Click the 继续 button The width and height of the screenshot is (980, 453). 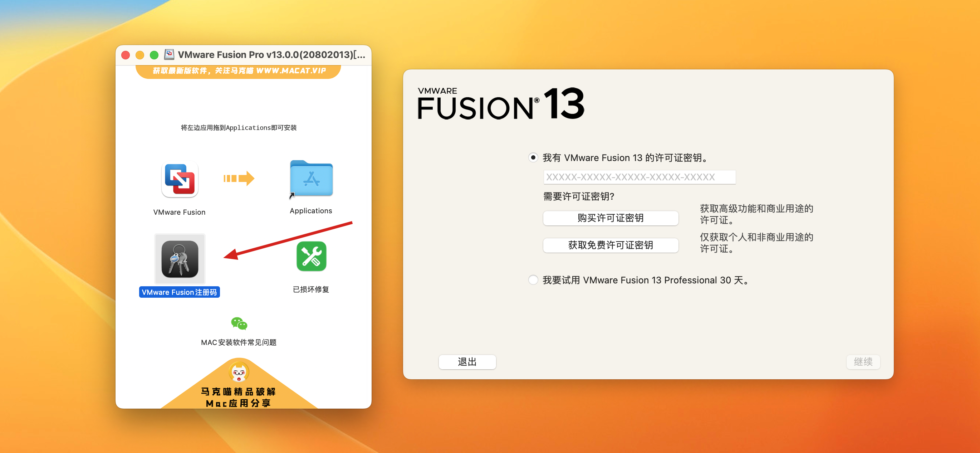point(863,362)
